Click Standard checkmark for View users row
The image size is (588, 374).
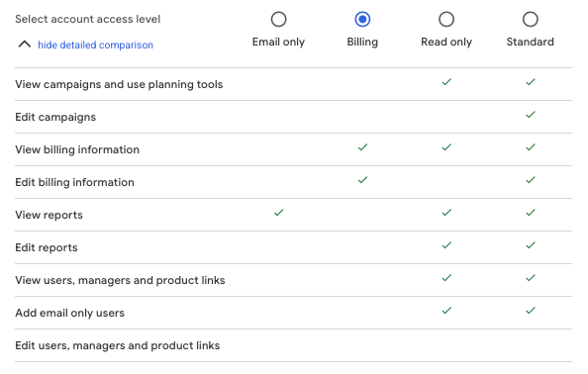coord(531,278)
